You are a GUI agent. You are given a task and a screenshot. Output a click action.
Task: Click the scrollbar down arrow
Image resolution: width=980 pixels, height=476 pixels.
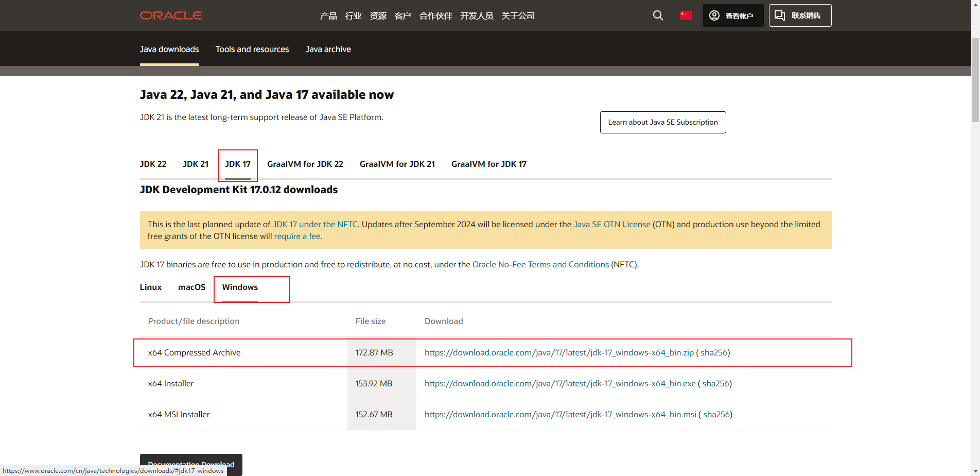pos(975,471)
